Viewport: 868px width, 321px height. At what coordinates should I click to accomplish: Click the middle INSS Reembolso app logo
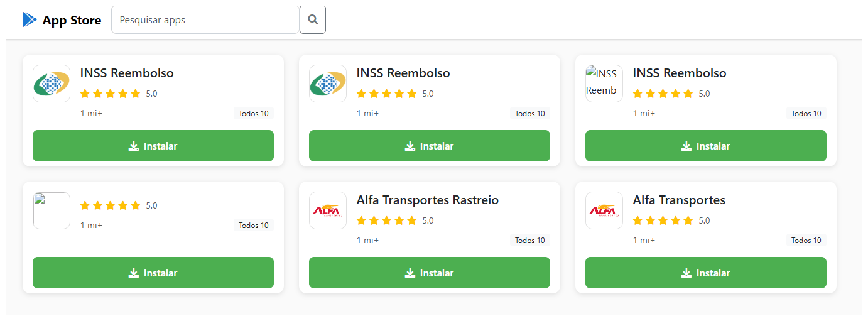point(328,84)
